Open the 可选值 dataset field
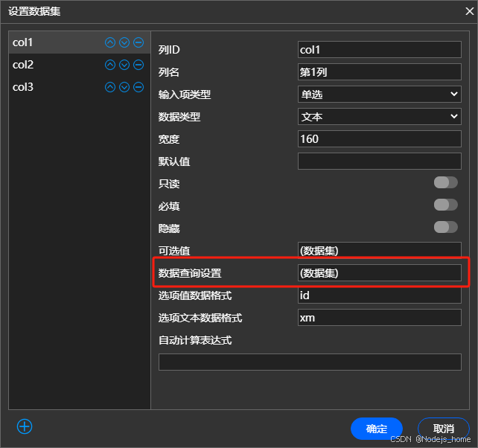The width and height of the screenshot is (478, 448). point(379,250)
